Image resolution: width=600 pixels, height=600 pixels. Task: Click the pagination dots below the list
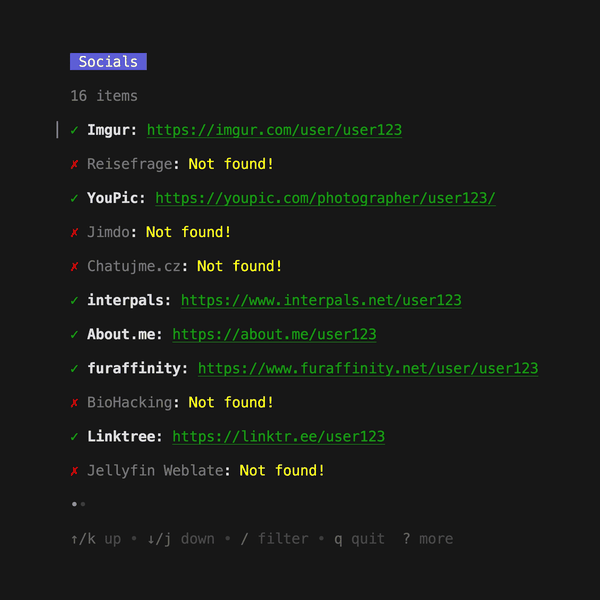78,504
